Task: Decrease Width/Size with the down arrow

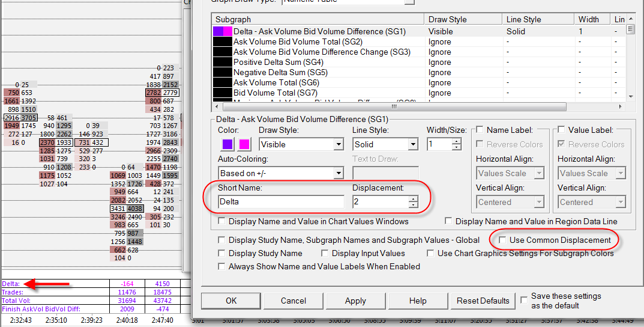Action: (x=457, y=147)
